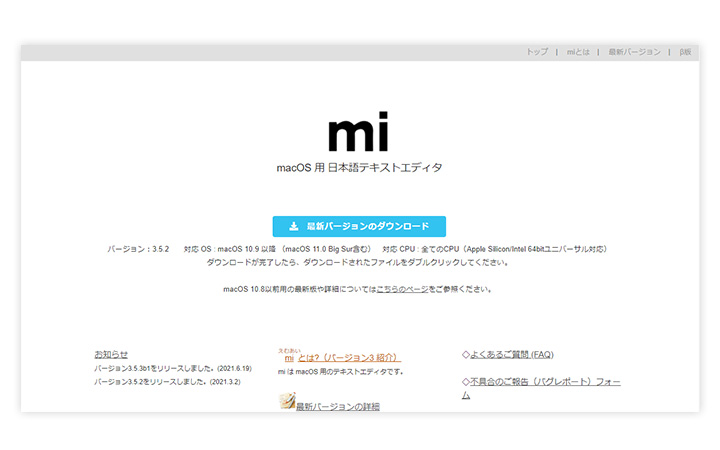This screenshot has height=450, width=720.
Task: Open the お知らせ heading link
Action: click(x=111, y=354)
